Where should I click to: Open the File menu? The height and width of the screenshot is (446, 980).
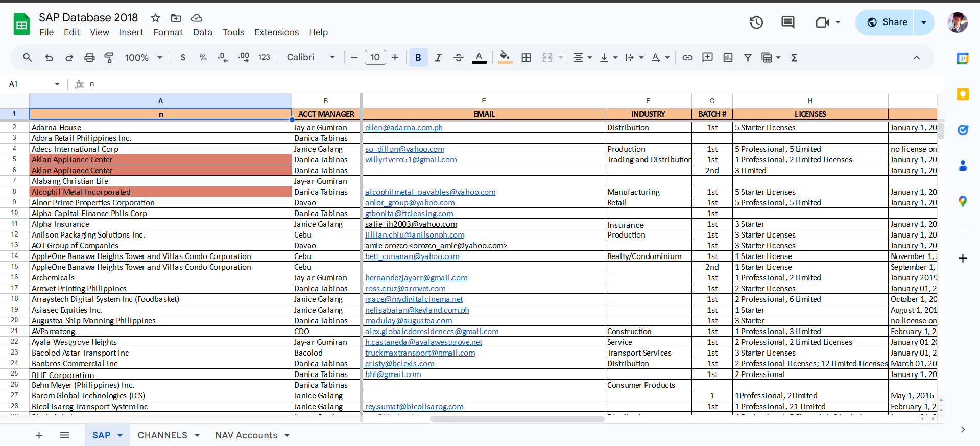pos(46,32)
